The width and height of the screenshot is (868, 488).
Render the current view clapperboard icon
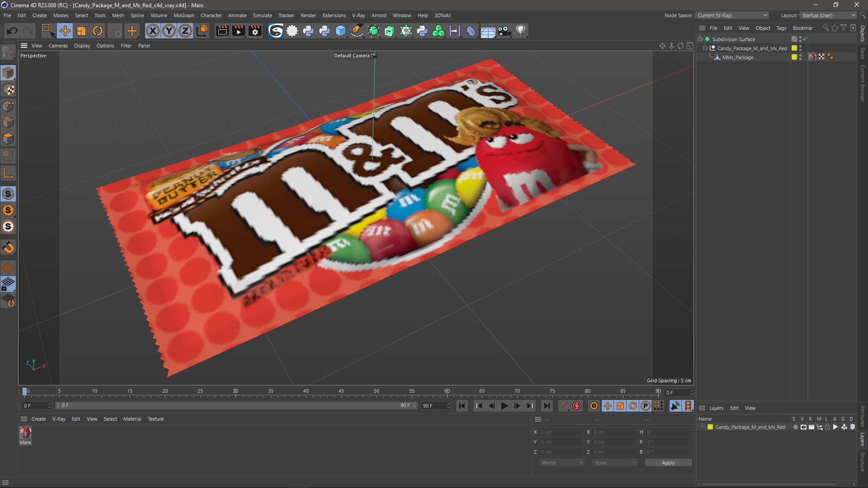pos(222,31)
